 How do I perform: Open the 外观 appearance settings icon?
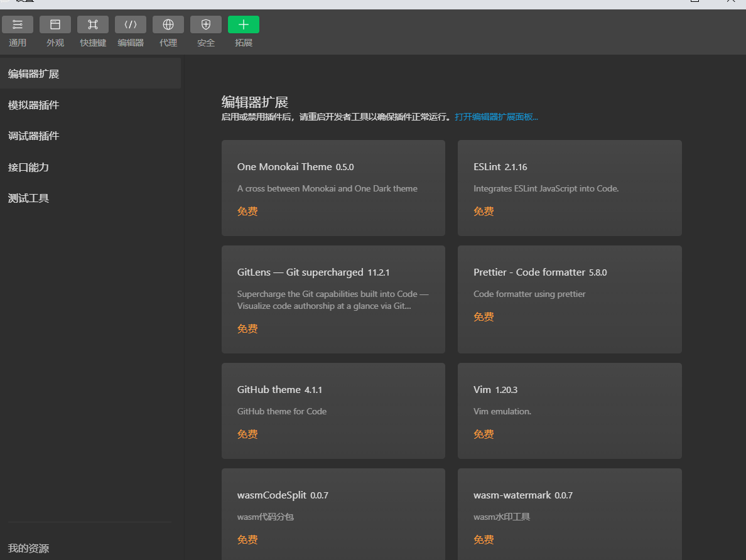tap(55, 24)
